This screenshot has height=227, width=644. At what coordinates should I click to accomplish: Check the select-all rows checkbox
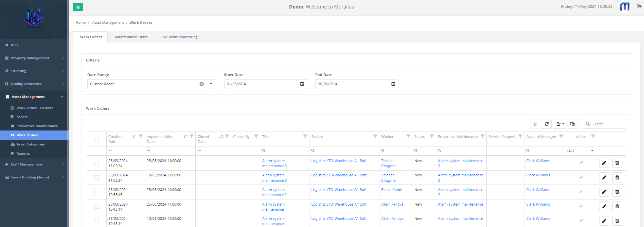coord(97,139)
